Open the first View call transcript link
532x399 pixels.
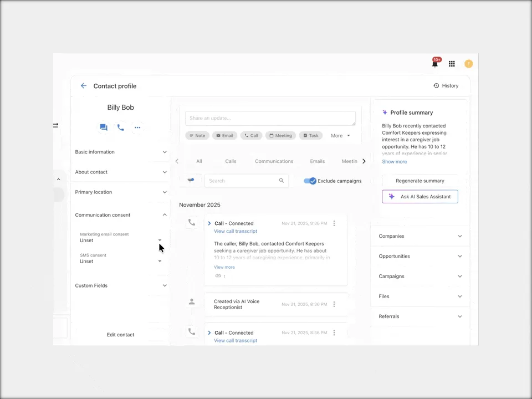coord(236,231)
